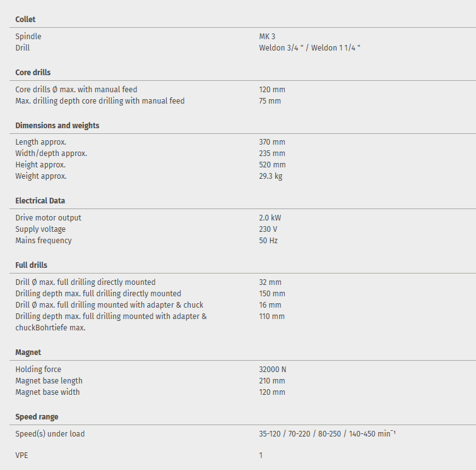Click the Dimensions and weights heading

(57, 126)
